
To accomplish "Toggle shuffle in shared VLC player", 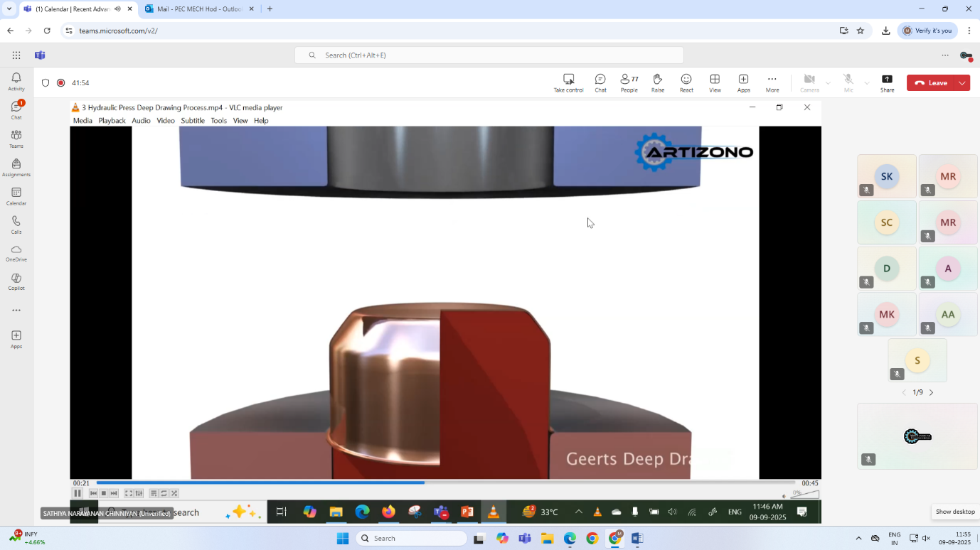I will (174, 493).
